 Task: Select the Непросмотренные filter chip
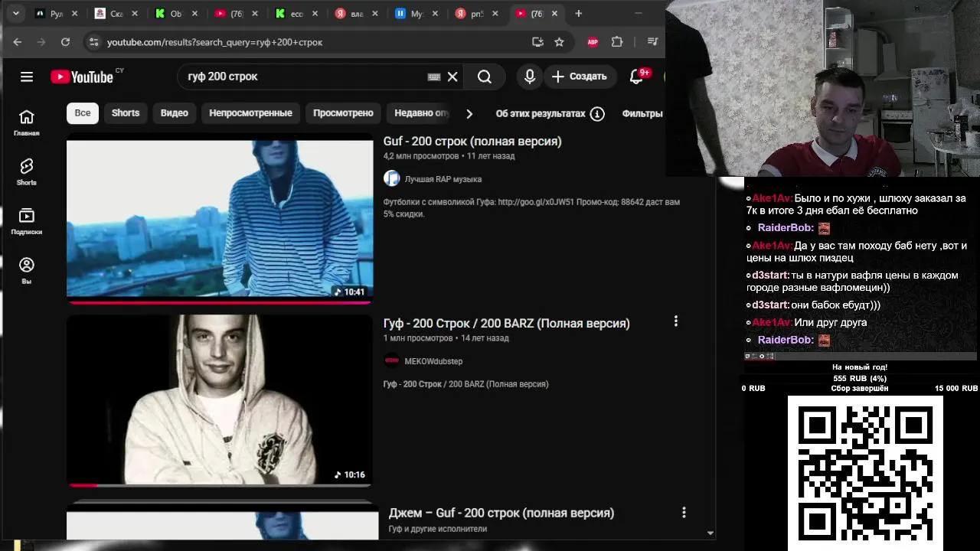coord(250,112)
